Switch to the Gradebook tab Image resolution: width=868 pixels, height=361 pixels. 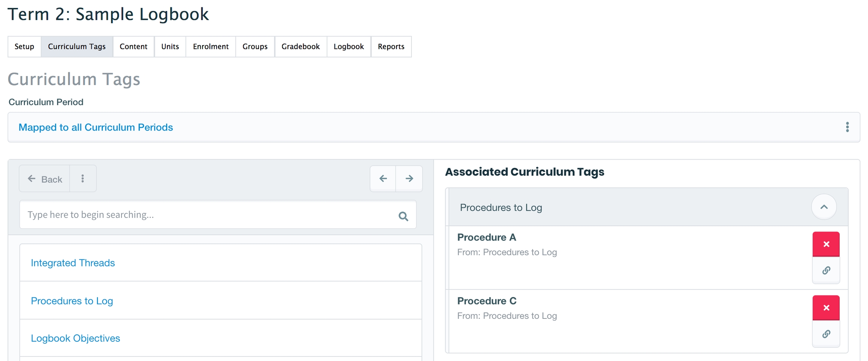coord(300,47)
